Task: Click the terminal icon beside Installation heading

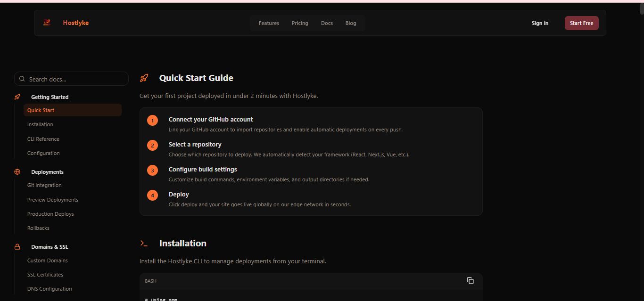Action: click(x=144, y=243)
